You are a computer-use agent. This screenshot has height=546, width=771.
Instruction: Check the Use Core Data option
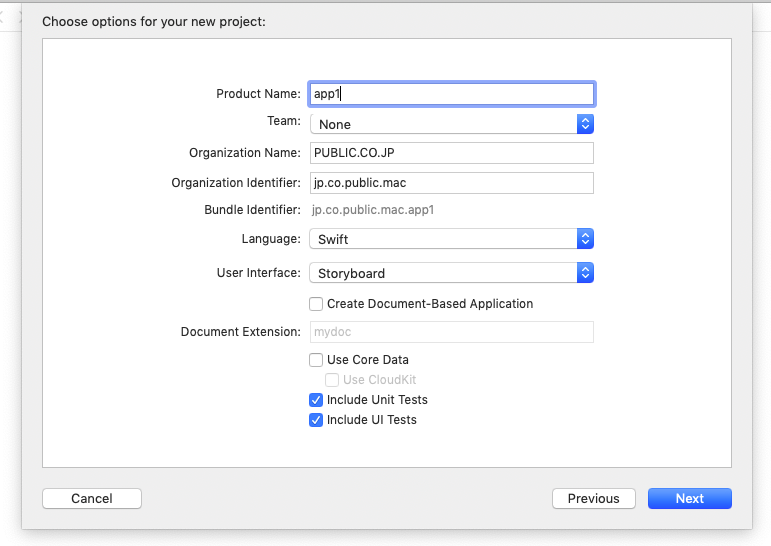[x=316, y=360]
